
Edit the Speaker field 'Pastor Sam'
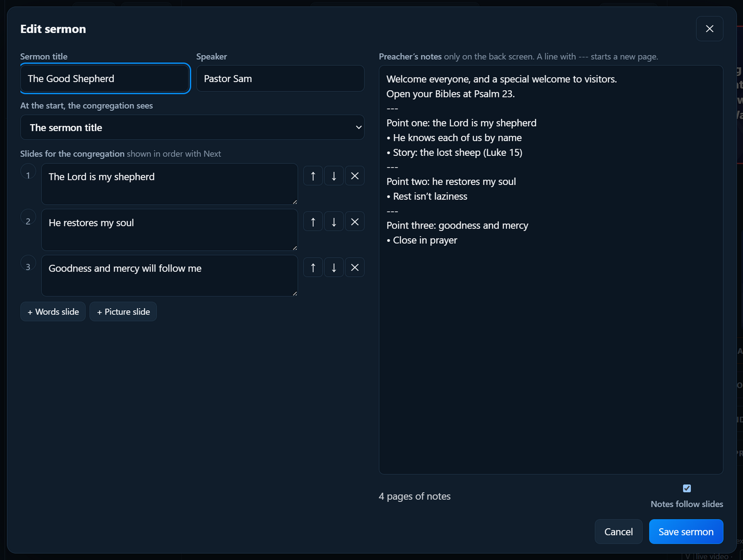pos(280,78)
